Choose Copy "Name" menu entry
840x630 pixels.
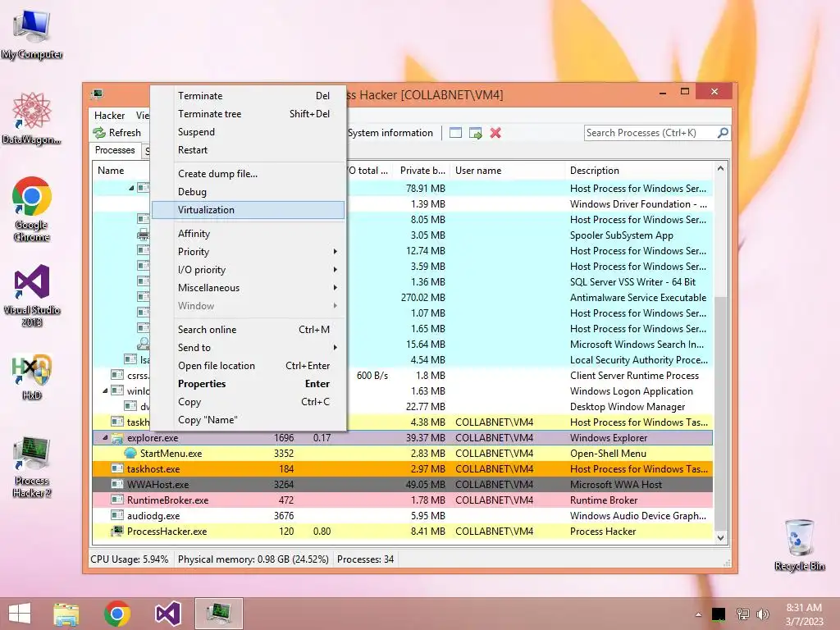(x=248, y=420)
